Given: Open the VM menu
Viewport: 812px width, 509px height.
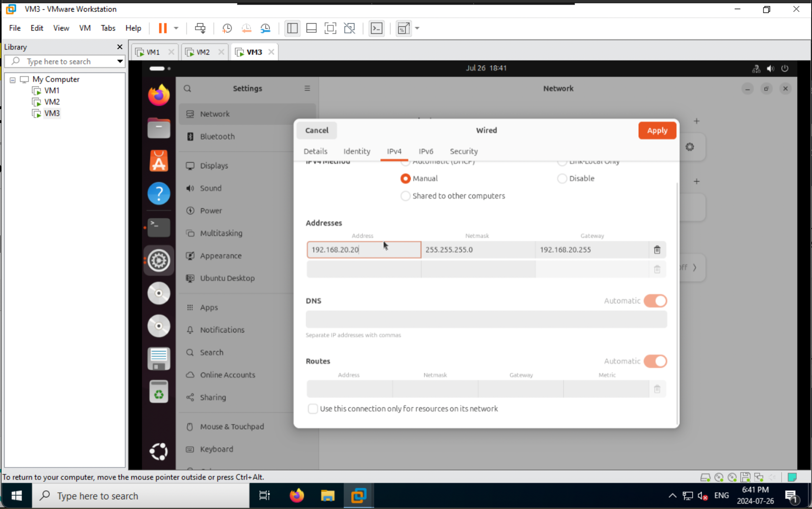Looking at the screenshot, I should point(85,28).
